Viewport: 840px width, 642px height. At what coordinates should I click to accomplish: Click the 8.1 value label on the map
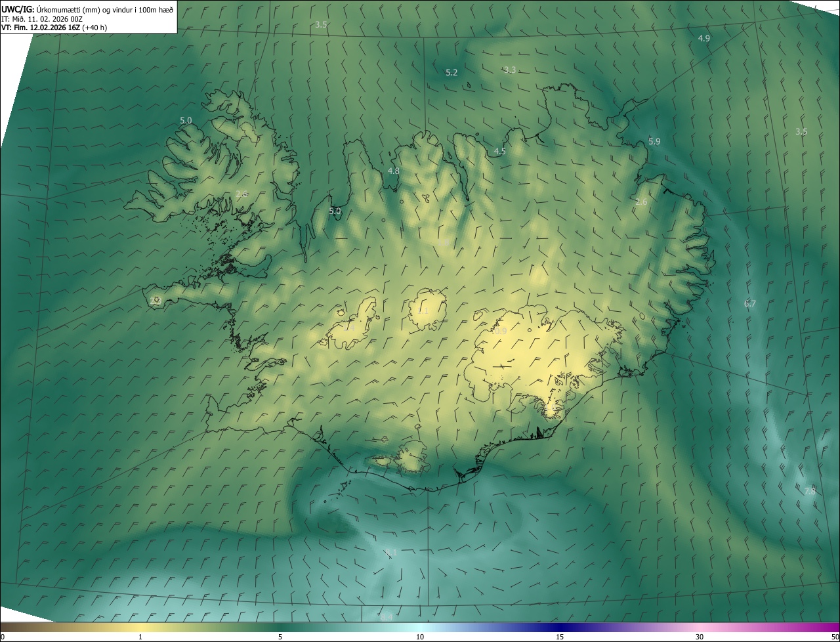pos(391,553)
